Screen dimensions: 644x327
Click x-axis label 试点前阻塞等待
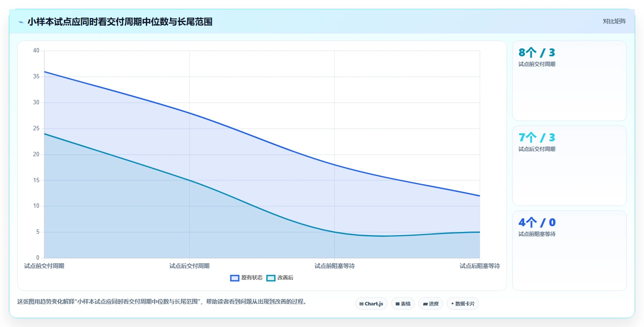335,266
